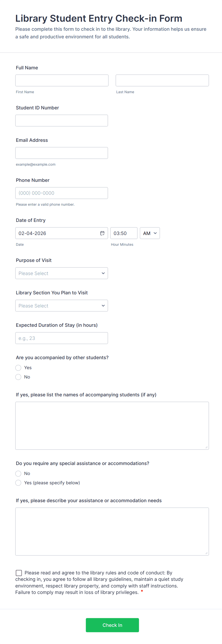This screenshot has height=644, width=222.
Task: Choose Yes (please specify below) option
Action: click(18, 482)
